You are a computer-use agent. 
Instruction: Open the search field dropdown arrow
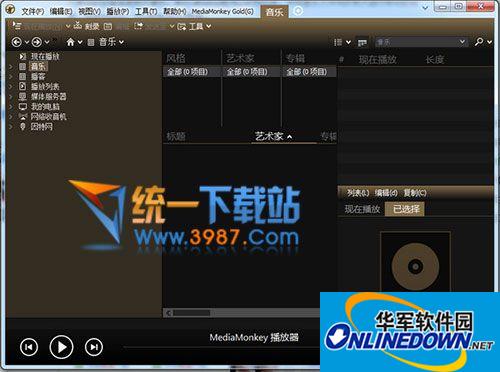[x=462, y=42]
